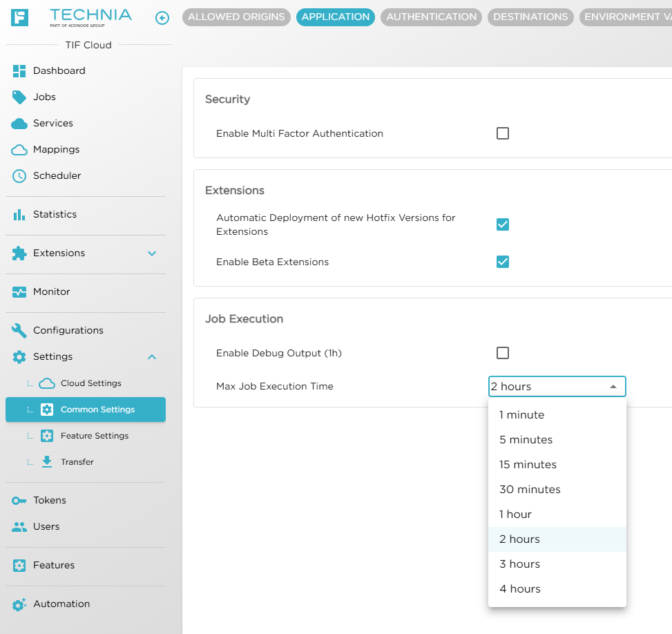
Task: Choose 3 hours from the dropdown
Action: (x=557, y=564)
